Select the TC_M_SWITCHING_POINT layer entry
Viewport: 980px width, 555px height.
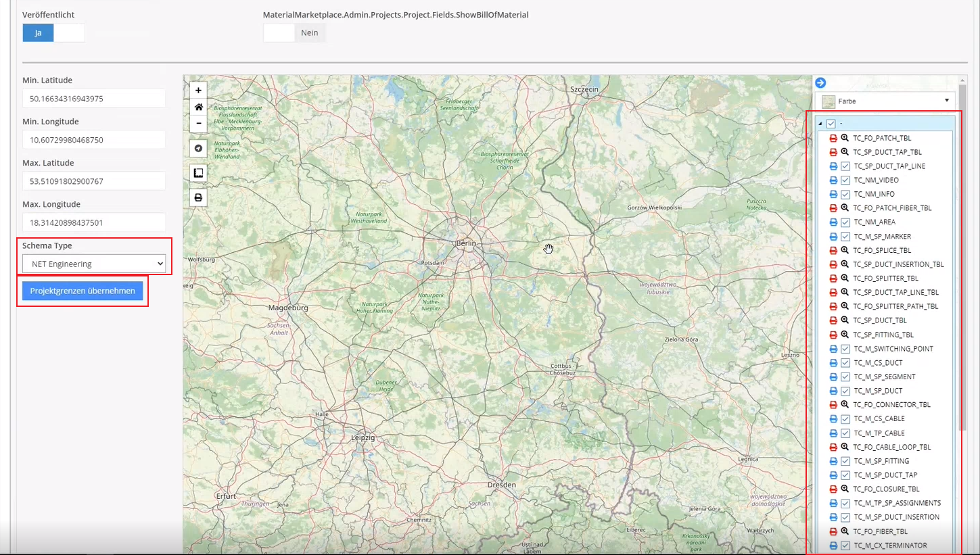point(893,349)
